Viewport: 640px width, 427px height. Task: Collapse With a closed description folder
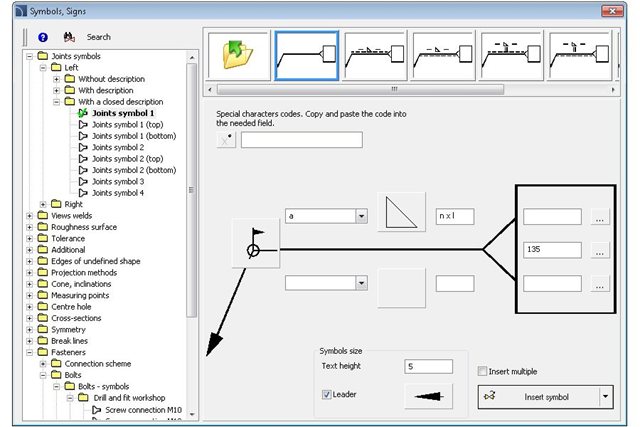[x=56, y=102]
